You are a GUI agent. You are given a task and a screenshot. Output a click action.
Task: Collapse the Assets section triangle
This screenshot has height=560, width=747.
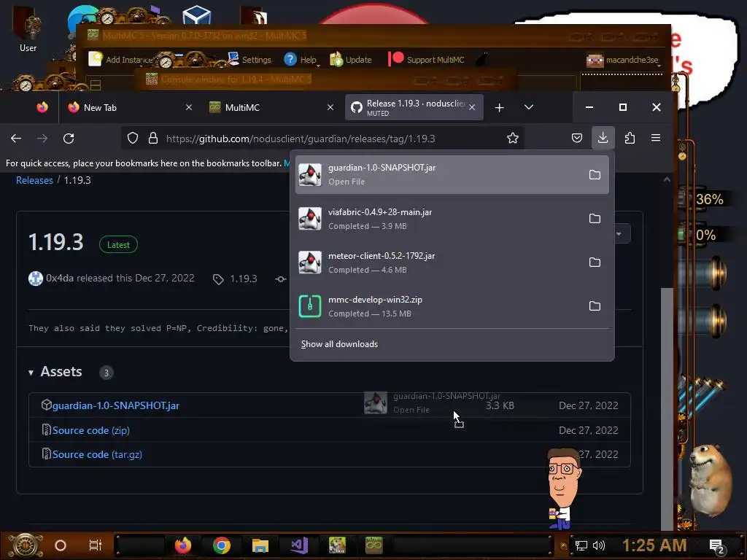pyautogui.click(x=31, y=373)
